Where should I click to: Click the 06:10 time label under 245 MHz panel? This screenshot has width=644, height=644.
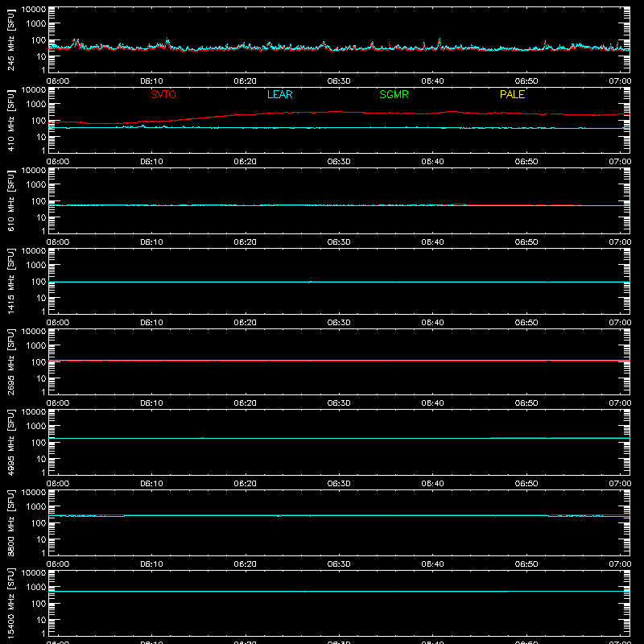(151, 81)
